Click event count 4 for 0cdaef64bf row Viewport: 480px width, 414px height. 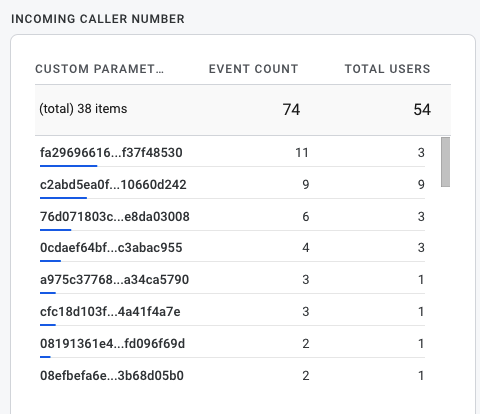[x=306, y=248]
